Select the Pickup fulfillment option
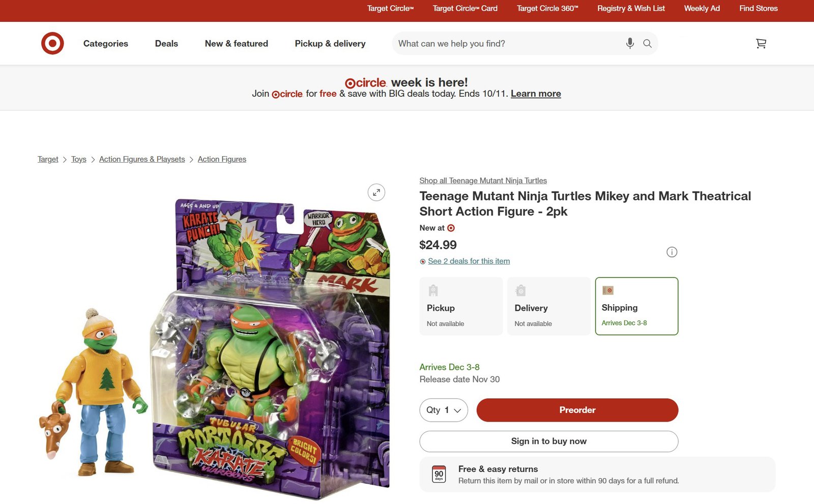This screenshot has width=814, height=504. (x=460, y=305)
